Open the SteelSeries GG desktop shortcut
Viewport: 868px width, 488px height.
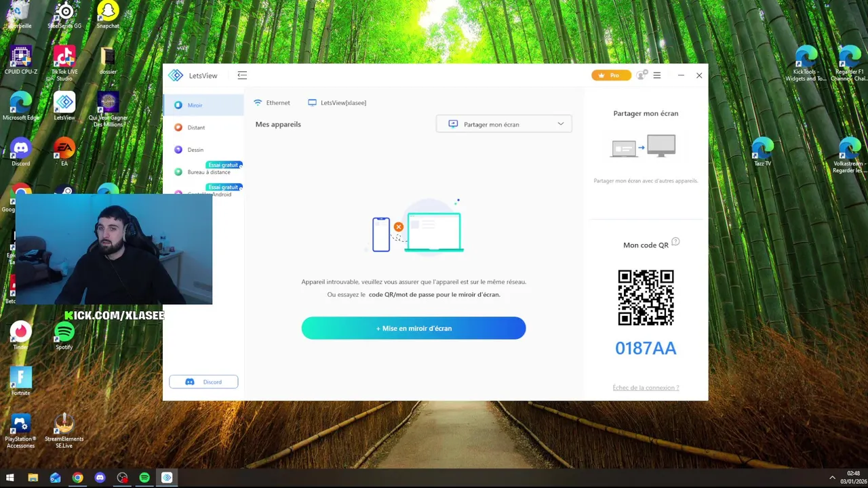[x=64, y=16]
